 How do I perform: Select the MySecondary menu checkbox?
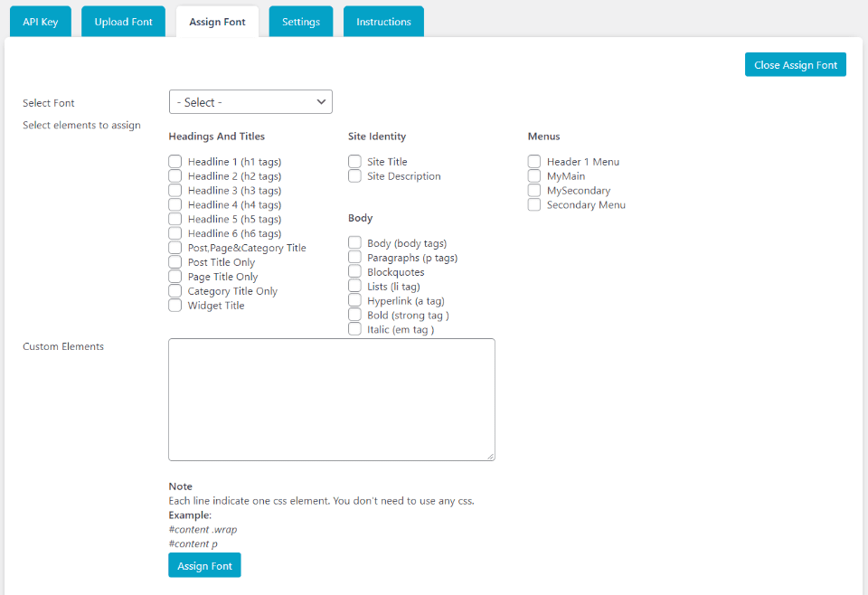pos(534,191)
